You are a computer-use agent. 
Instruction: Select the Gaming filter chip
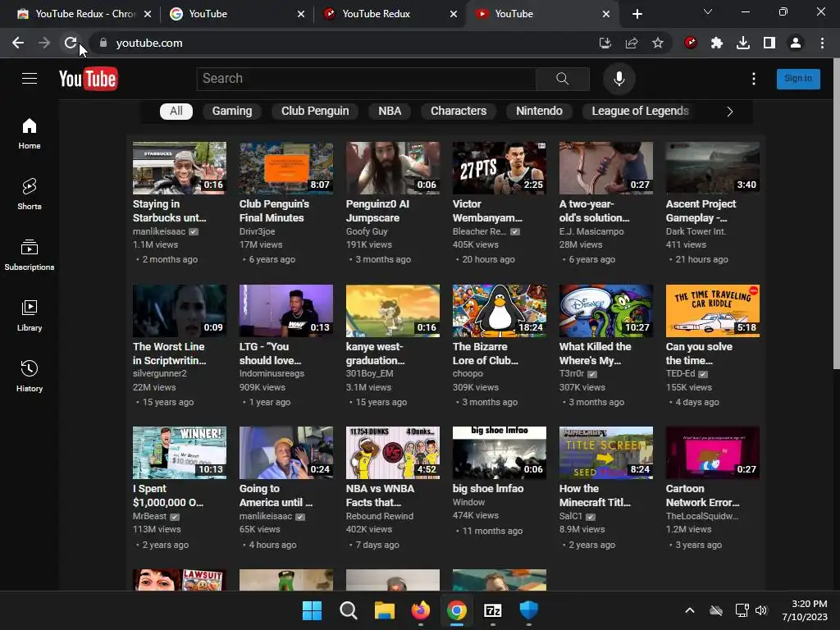coord(232,111)
